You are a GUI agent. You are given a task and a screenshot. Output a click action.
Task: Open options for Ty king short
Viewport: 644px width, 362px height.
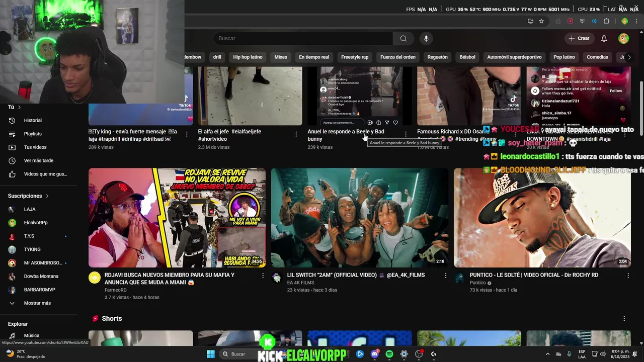pos(187,134)
